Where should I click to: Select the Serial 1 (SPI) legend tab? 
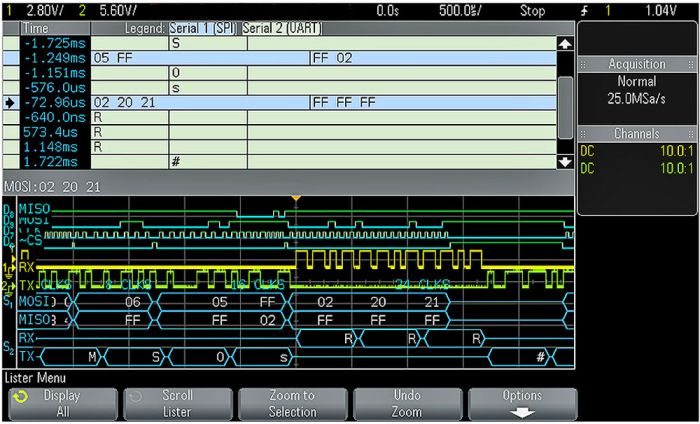204,29
